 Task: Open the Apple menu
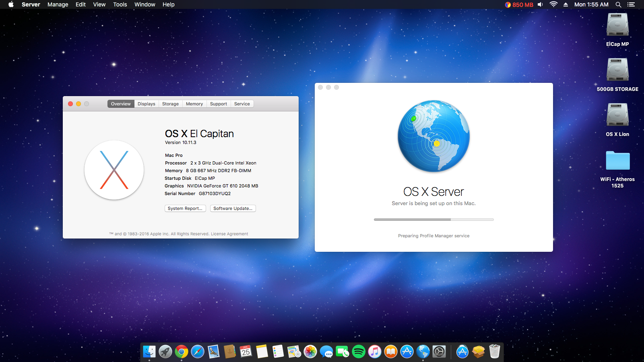(x=11, y=4)
